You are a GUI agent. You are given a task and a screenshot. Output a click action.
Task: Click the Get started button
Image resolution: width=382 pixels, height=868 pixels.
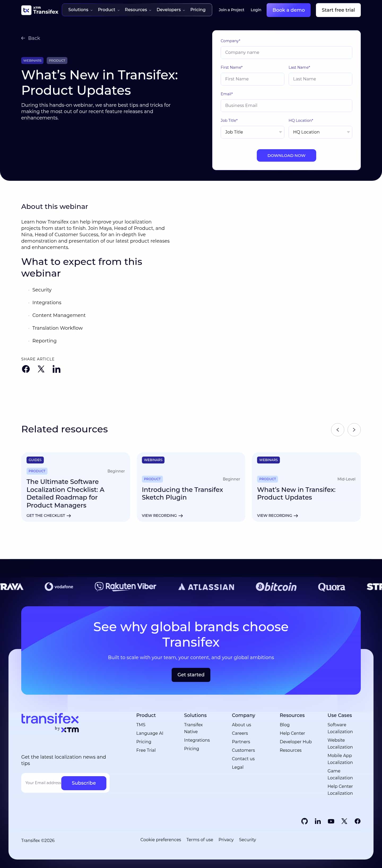[191, 674]
